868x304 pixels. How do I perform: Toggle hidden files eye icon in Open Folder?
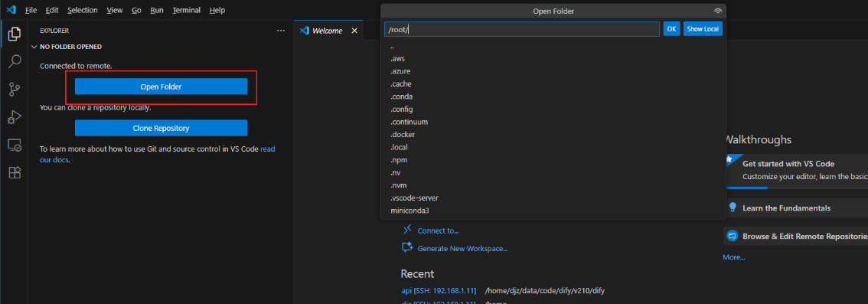click(x=718, y=11)
